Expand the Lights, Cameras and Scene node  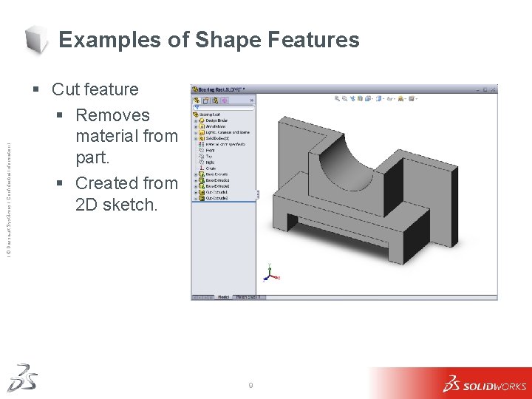196,133
